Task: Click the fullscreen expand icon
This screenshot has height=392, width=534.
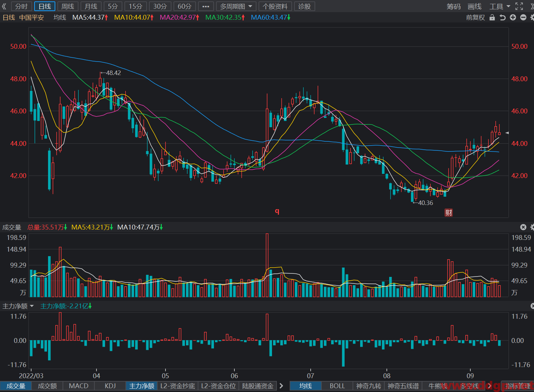Action: [x=519, y=6]
